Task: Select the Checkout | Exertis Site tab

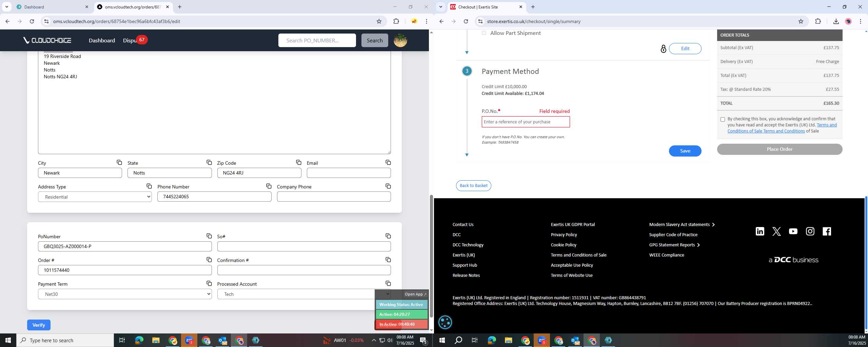Action: [x=487, y=7]
